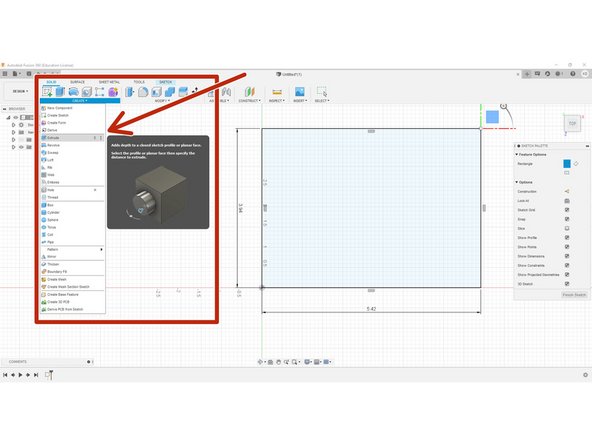Switch to the SHEET METAL tab
Screen dimensions: 592x444
[x=109, y=82]
